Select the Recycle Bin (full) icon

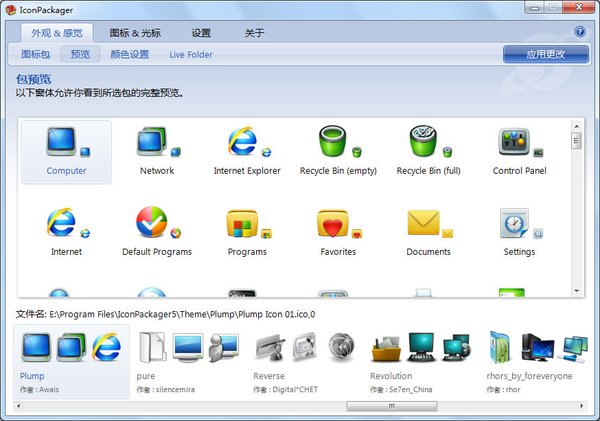click(429, 152)
